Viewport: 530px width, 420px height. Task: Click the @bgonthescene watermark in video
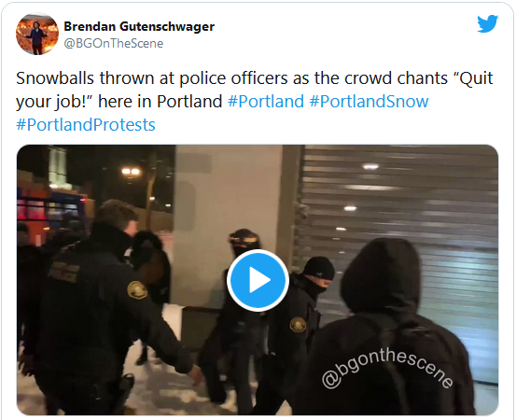pos(387,369)
